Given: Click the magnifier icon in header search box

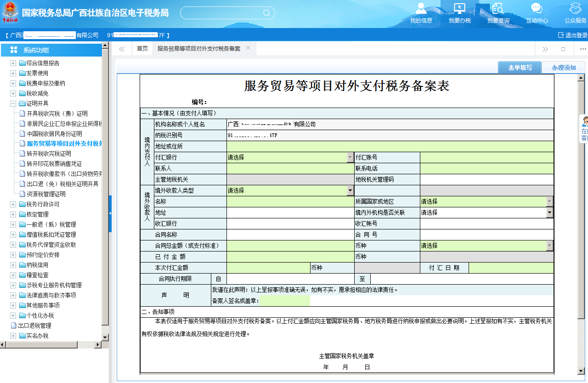Looking at the screenshot, I should tap(266, 13).
